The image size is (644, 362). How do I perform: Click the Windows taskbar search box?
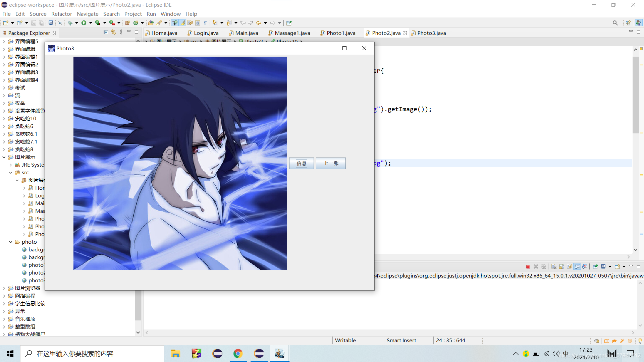click(92, 354)
